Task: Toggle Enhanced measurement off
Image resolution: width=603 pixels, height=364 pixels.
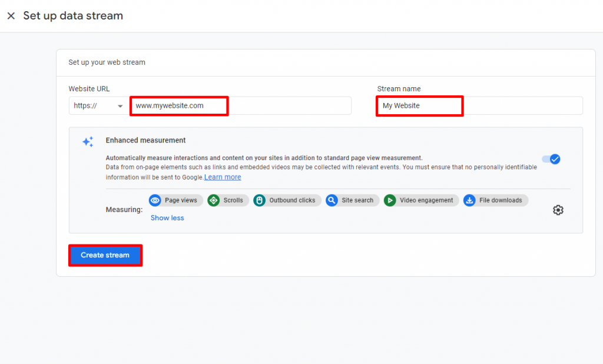Action: 551,159
